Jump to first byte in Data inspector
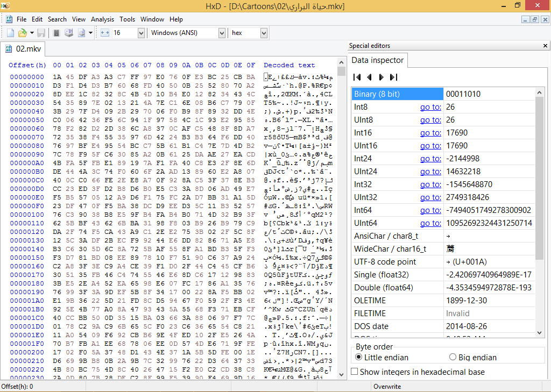This screenshot has height=392, width=551. coord(357,77)
